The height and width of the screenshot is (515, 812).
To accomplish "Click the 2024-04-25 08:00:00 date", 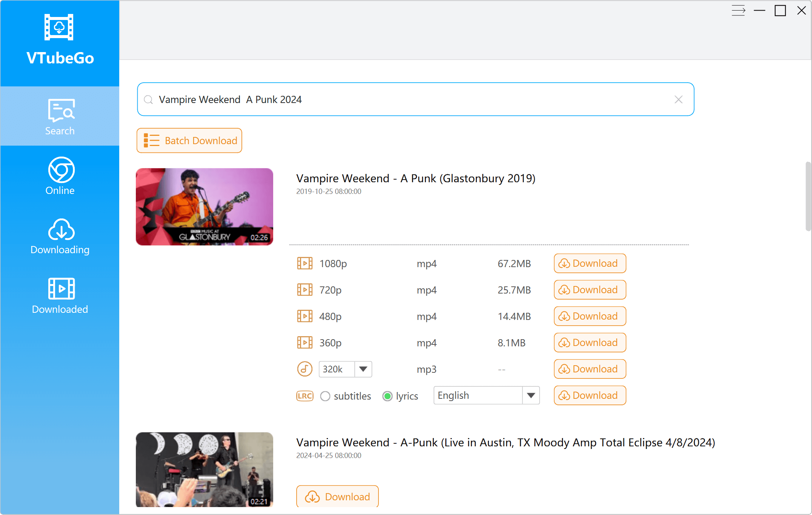I will tap(329, 455).
